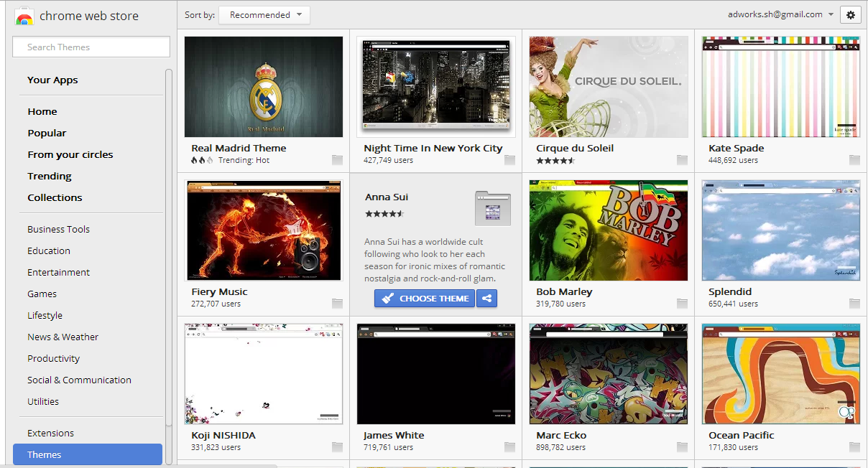Open the James White dark thumbnail
Image resolution: width=868 pixels, height=468 pixels.
[x=436, y=374]
